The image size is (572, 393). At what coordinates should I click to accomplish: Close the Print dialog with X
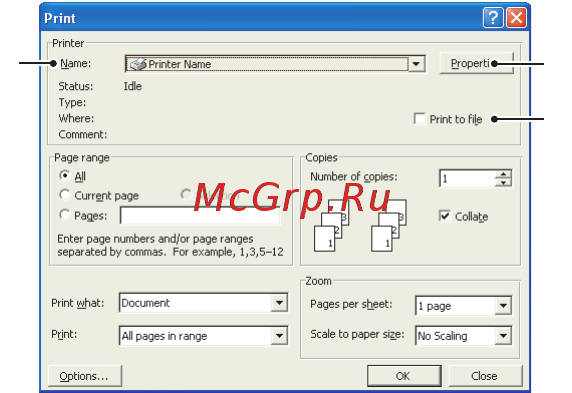coord(516,17)
